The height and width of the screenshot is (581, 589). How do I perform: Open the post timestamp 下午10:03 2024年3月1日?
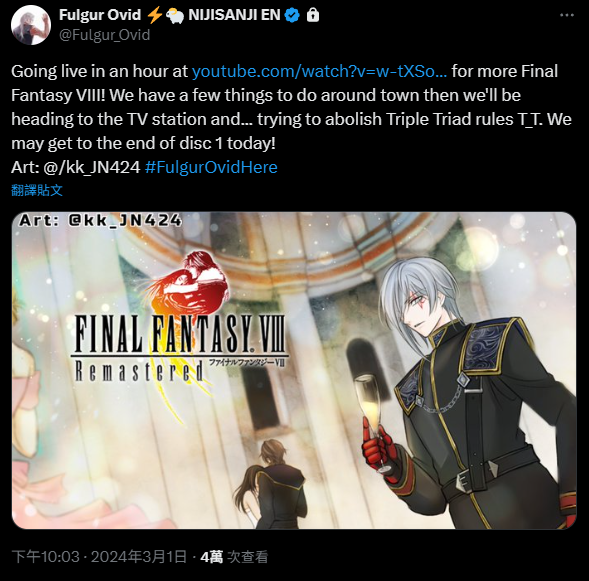99,557
